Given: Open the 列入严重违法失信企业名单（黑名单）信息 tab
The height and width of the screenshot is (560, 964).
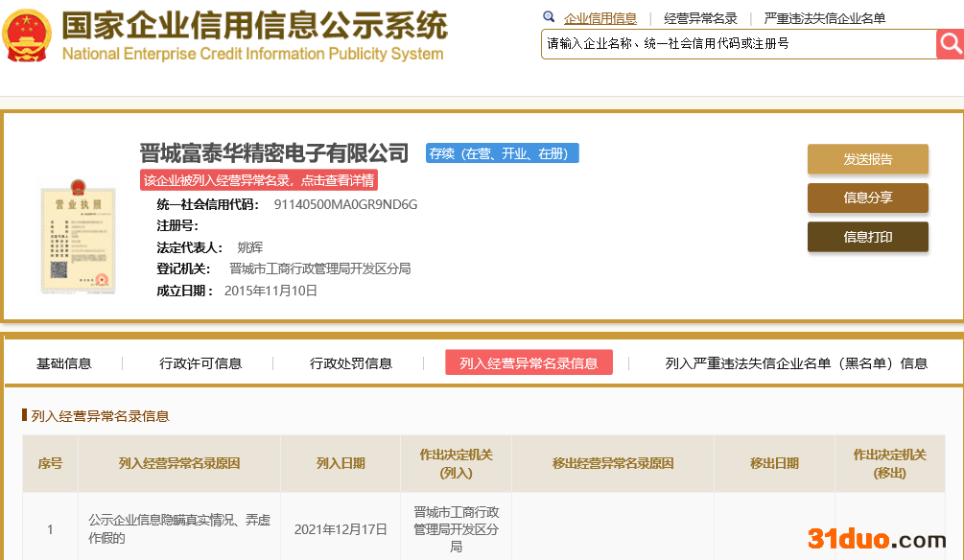Looking at the screenshot, I should click(x=796, y=363).
